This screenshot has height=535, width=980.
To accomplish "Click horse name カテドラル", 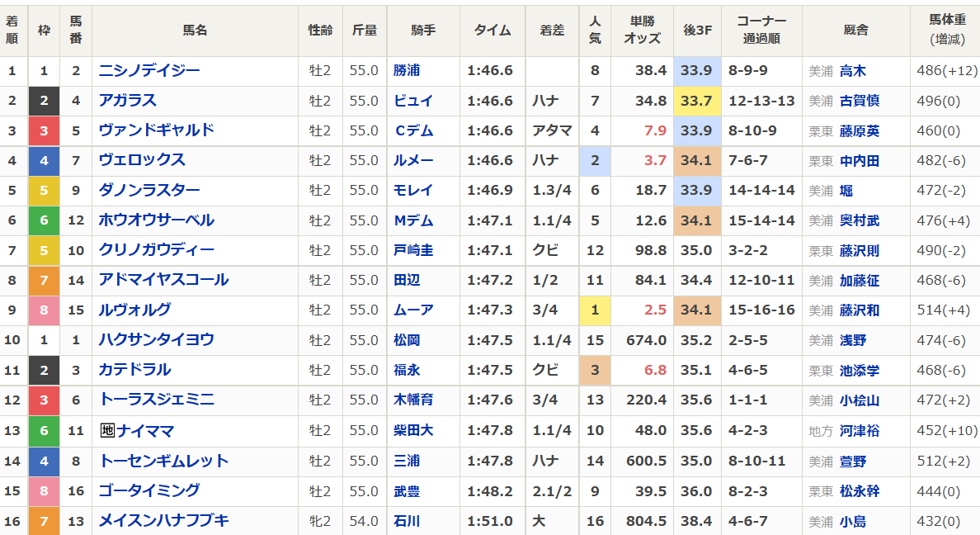I will coord(135,370).
